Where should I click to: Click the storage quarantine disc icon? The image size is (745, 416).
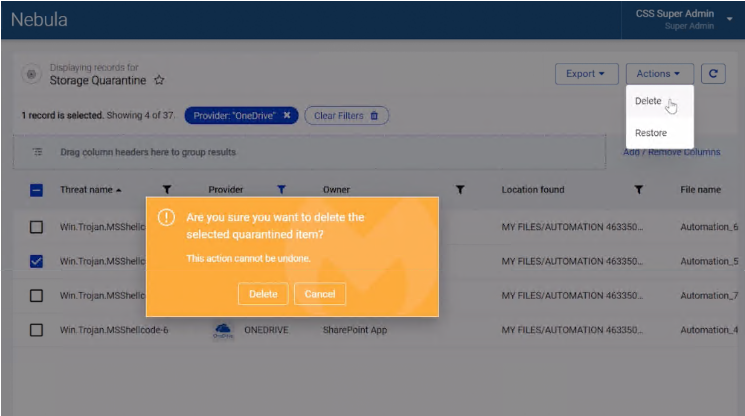tap(31, 75)
